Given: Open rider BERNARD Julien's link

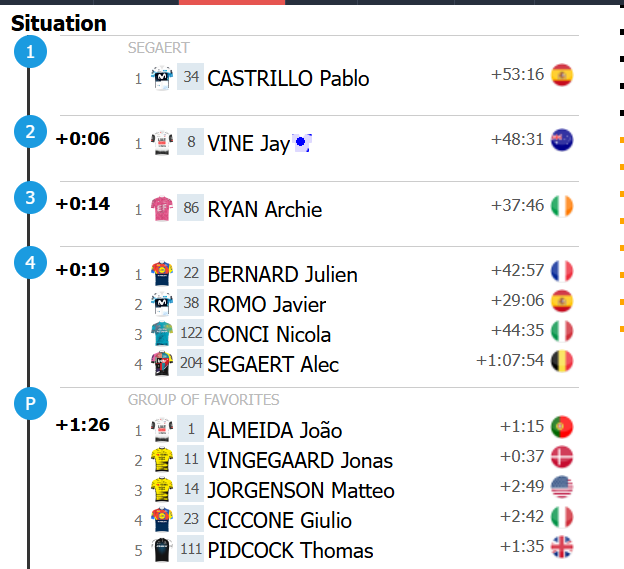Looking at the screenshot, I should 282,274.
